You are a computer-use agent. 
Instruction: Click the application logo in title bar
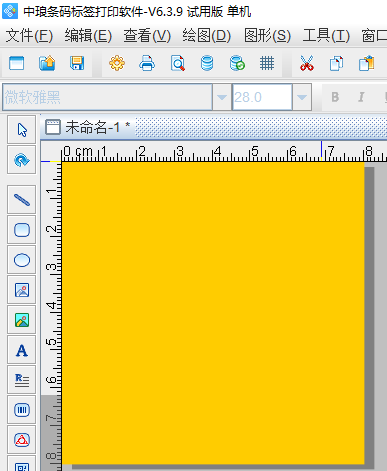tap(10, 11)
